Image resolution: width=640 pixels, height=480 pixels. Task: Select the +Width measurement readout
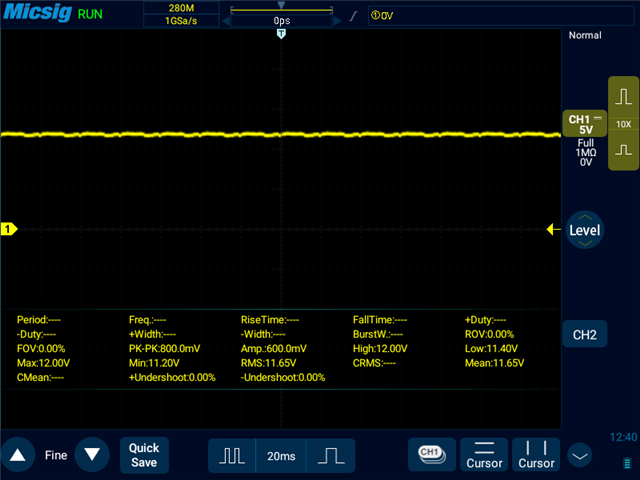[152, 334]
